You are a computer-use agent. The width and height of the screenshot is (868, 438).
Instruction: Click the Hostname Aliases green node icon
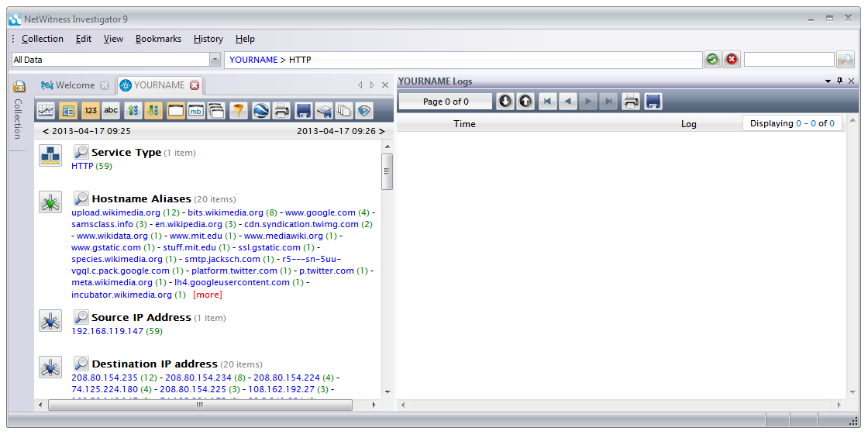(x=50, y=202)
